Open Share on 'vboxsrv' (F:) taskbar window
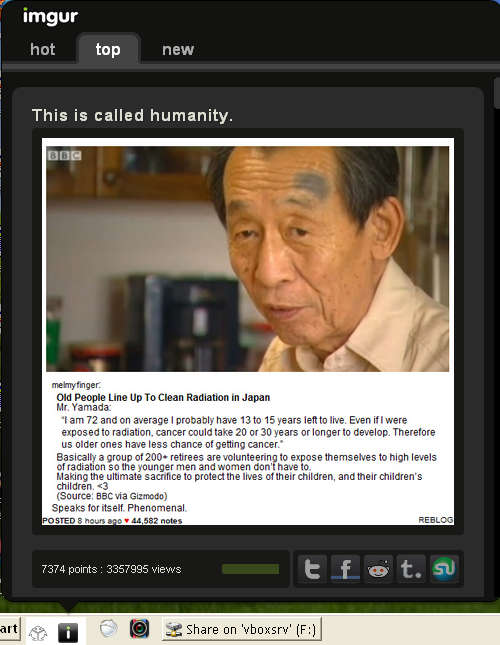Screen dimensions: 500x645 (241, 629)
